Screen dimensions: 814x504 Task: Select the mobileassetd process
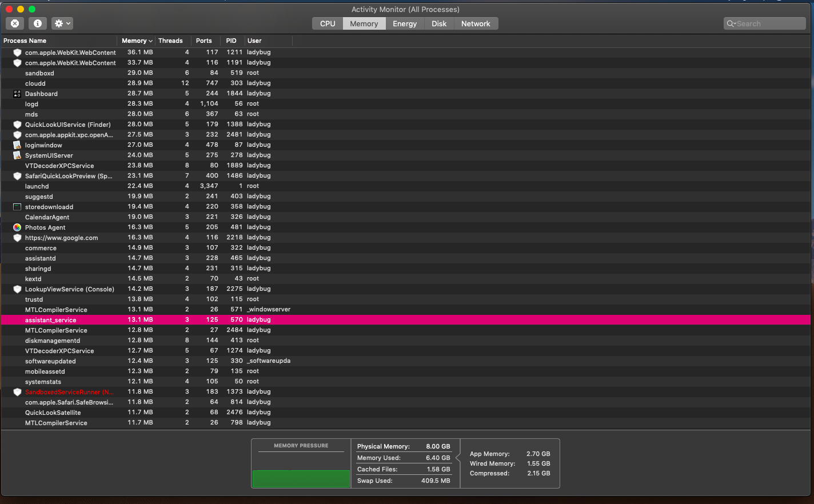pyautogui.click(x=405, y=371)
